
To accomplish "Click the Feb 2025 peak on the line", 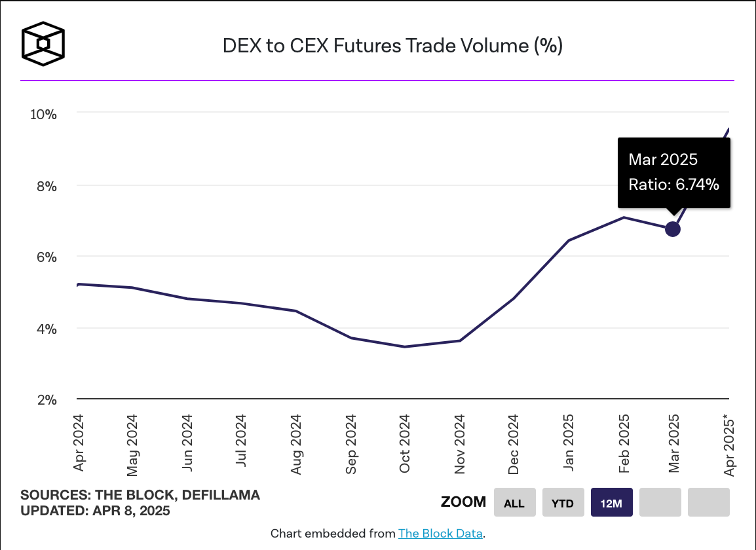I will (623, 217).
